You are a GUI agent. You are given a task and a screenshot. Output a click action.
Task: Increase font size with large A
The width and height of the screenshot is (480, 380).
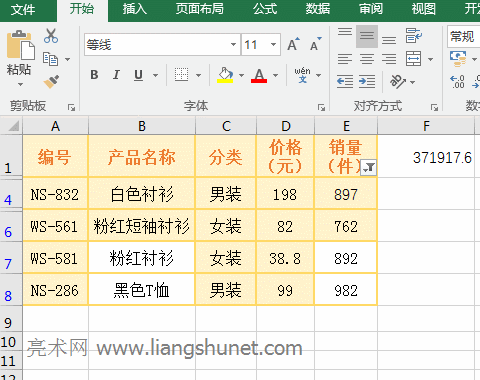293,44
